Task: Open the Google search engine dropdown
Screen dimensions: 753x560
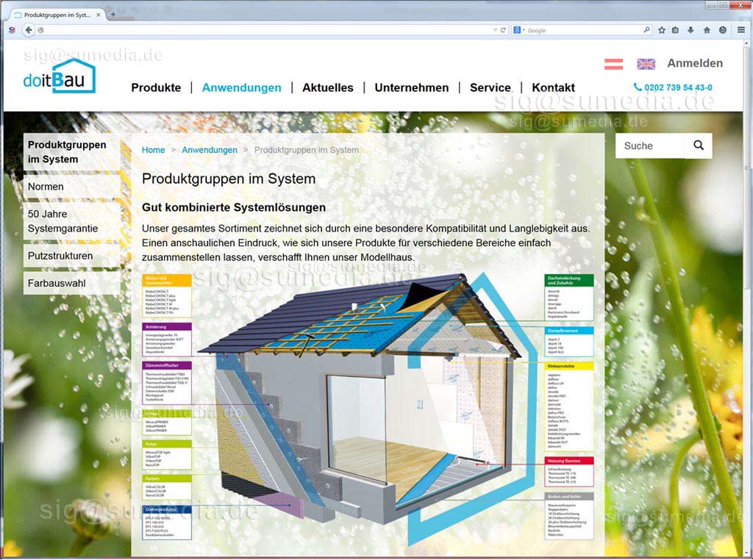Action: point(518,30)
